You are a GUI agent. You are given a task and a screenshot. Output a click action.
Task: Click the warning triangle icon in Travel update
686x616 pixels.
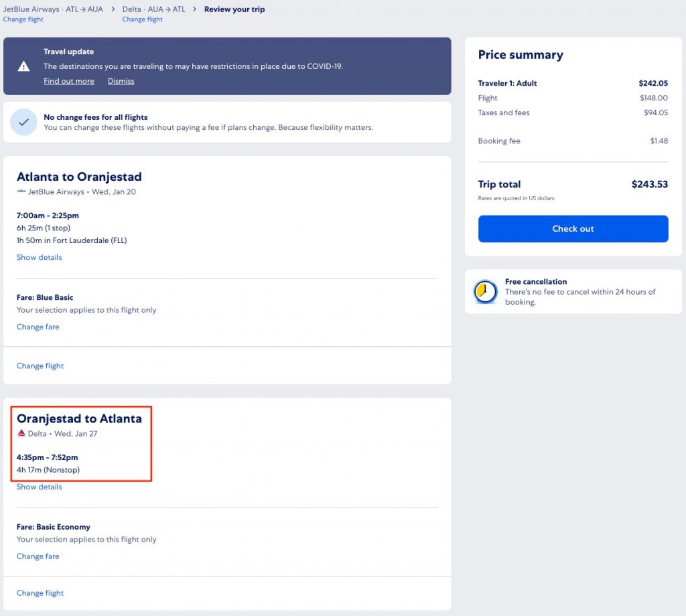[x=23, y=66]
